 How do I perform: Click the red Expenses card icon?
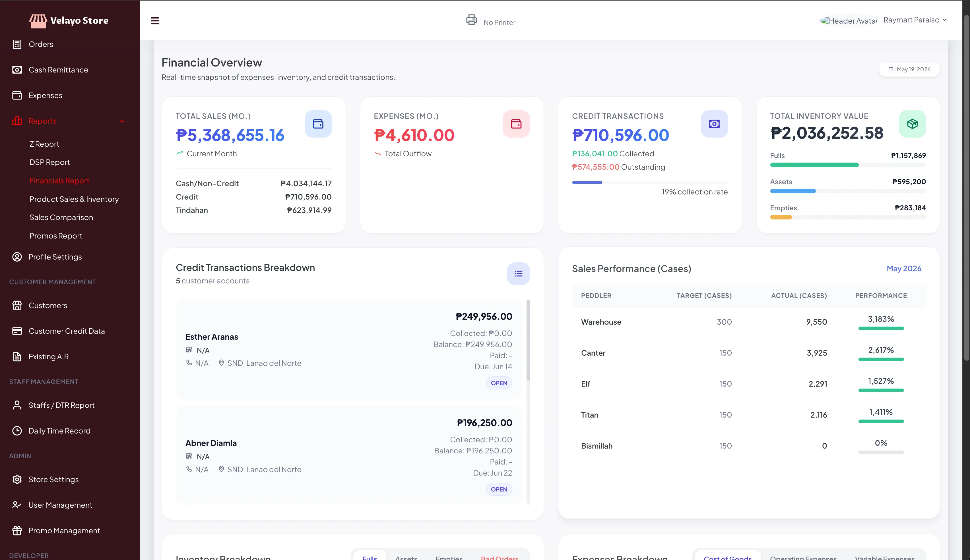516,124
